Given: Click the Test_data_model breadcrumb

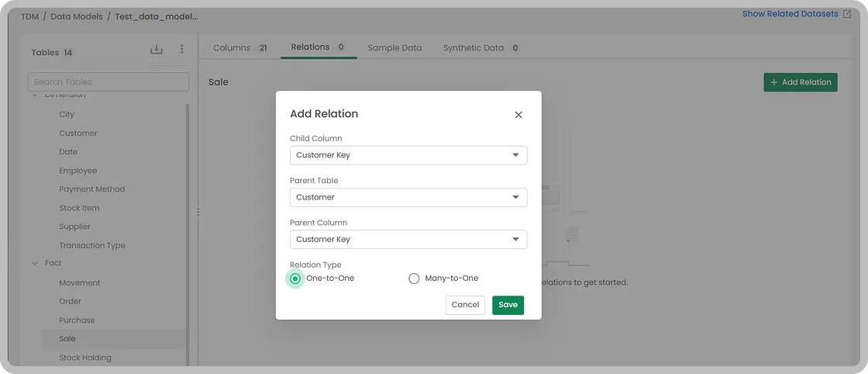Looking at the screenshot, I should [x=157, y=16].
